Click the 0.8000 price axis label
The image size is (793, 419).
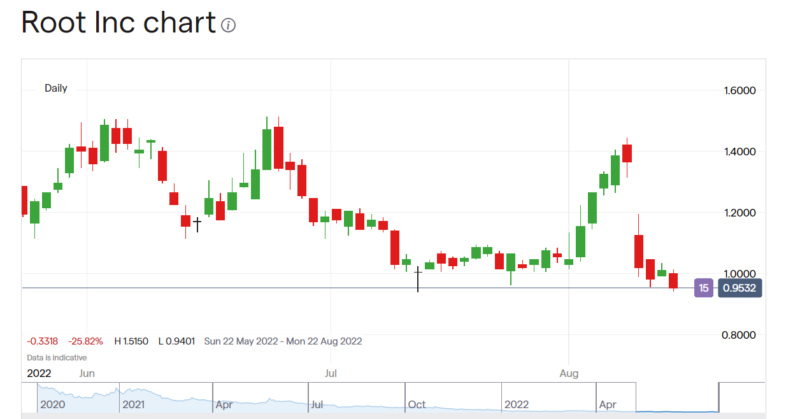point(738,335)
